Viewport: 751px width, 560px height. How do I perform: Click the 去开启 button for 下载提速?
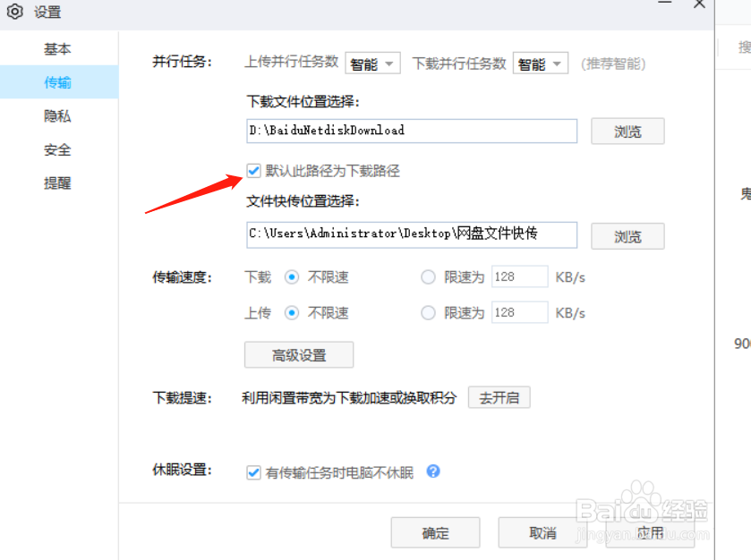(499, 397)
